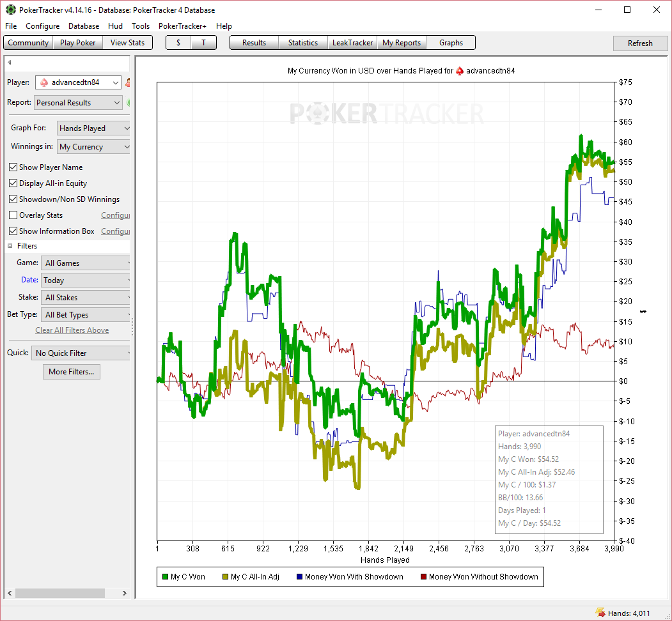Click the BB/100: 13.66 value
This screenshot has height=621, width=672.
click(x=520, y=498)
